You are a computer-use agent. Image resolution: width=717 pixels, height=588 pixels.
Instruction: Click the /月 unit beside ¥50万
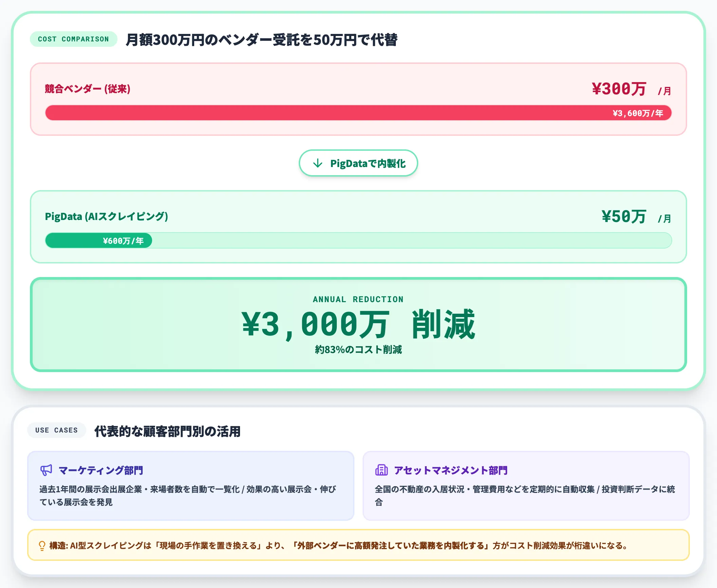pos(664,219)
